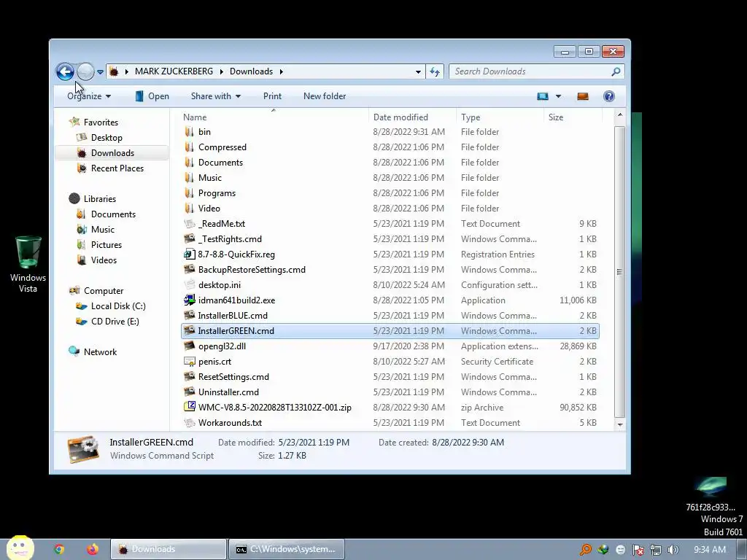This screenshot has width=747, height=560.
Task: Select Favorites in the navigation pane
Action: tap(101, 122)
